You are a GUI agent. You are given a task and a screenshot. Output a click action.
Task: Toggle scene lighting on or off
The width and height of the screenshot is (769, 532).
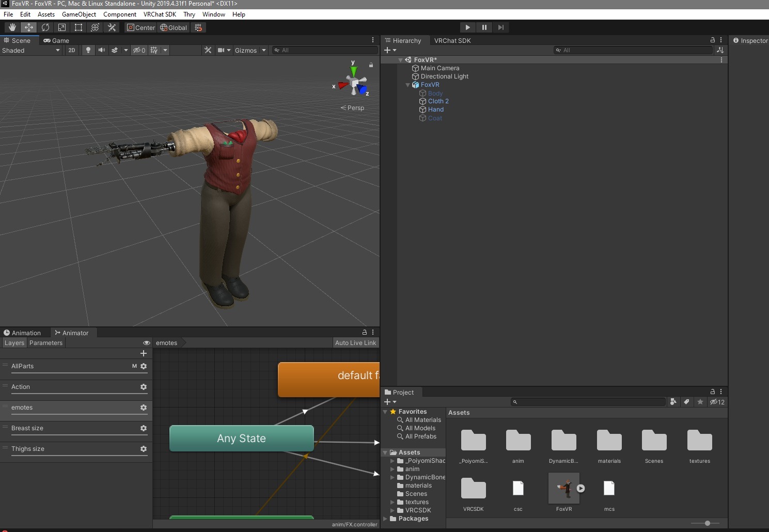click(x=88, y=50)
